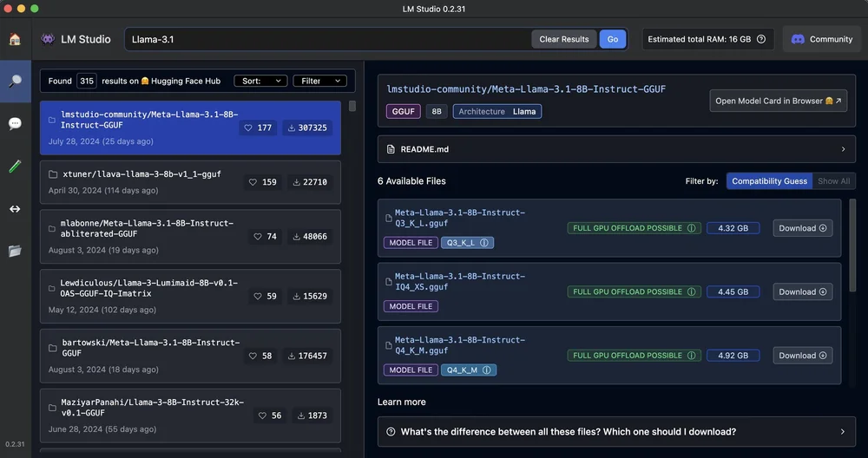Click the model title lmstudio-community/Meta-Llama-3.1-8B-Instruct-GGUF heading
The height and width of the screenshot is (458, 868).
(x=526, y=89)
